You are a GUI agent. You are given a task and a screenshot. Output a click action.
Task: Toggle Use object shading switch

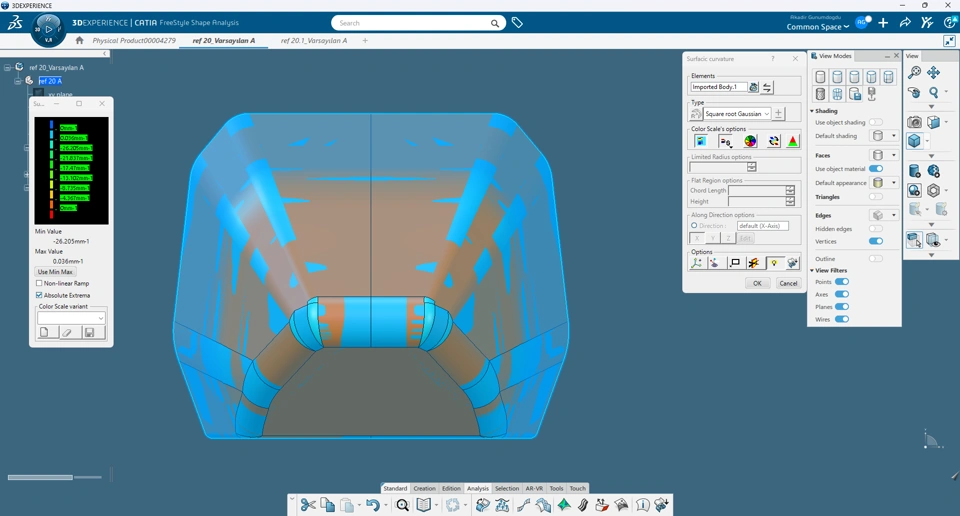[x=876, y=122]
